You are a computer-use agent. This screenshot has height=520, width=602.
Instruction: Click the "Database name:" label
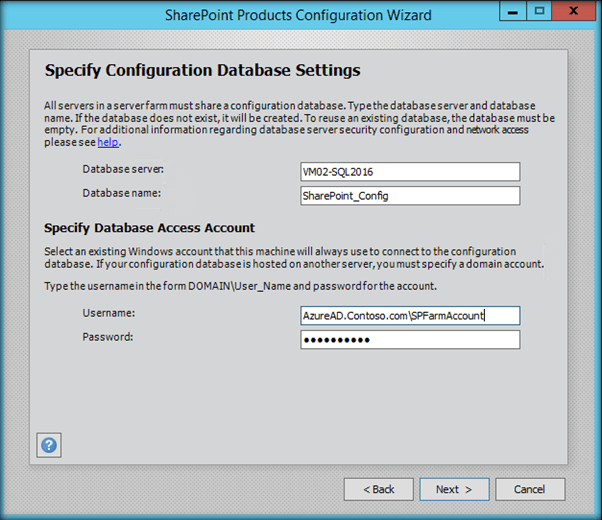tap(122, 192)
